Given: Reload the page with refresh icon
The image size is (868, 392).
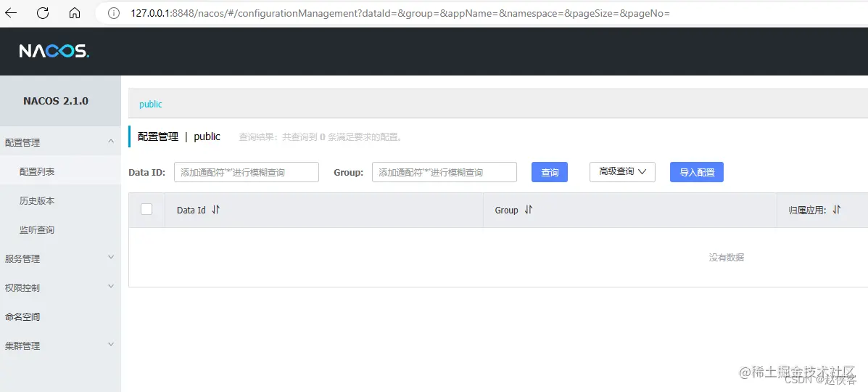Looking at the screenshot, I should click(43, 13).
